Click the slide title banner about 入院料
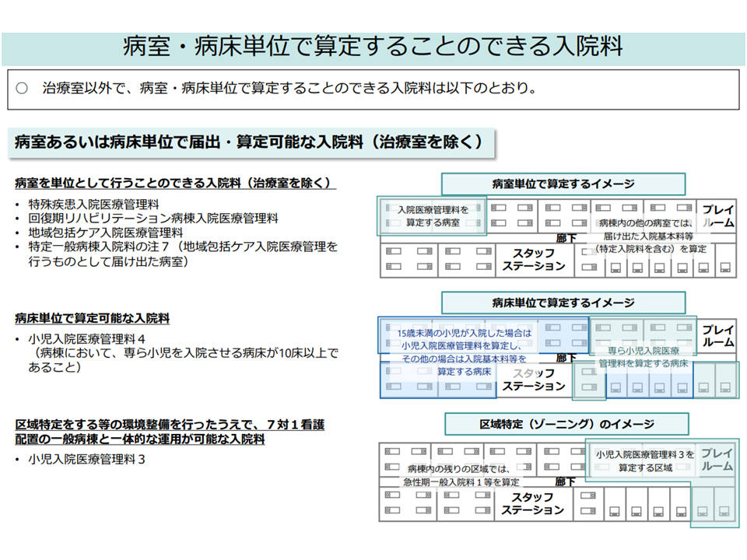This screenshot has height=560, width=747. pos(373,47)
